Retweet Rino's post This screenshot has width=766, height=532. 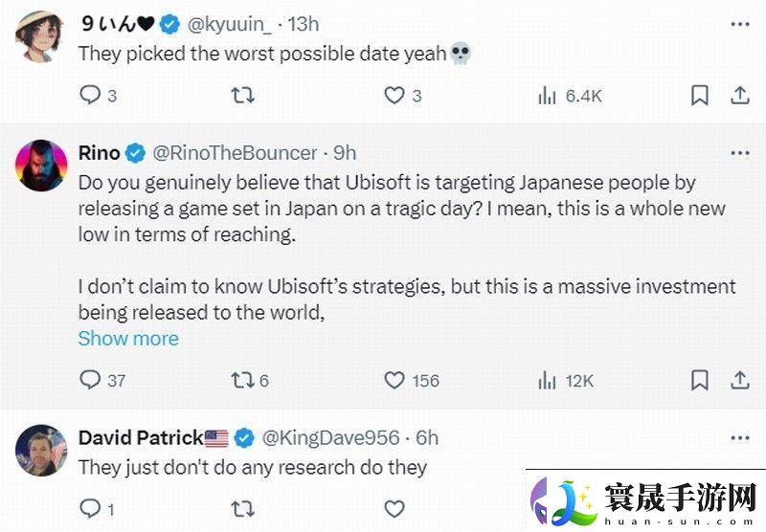244,380
